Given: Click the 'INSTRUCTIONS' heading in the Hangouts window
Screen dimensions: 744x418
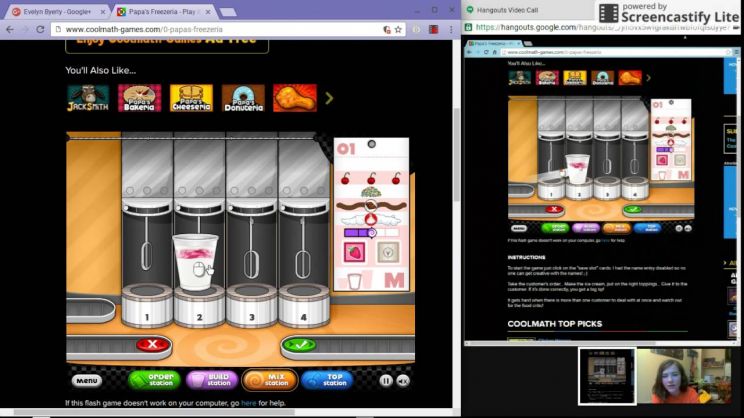Looking at the screenshot, I should [x=526, y=258].
